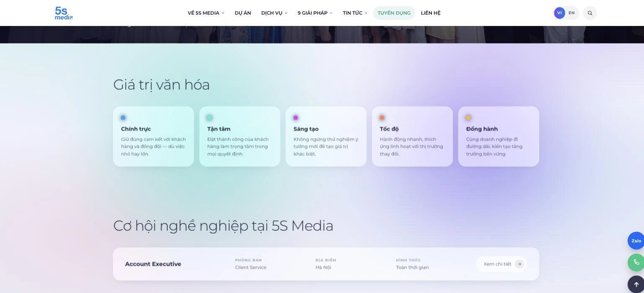Select the Tận tâm value card

[240, 136]
